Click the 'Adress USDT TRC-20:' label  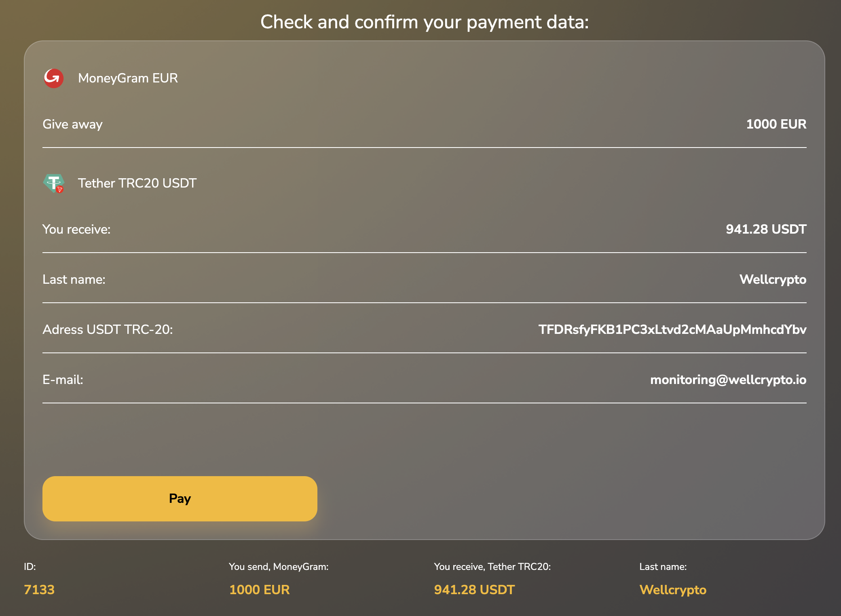(108, 329)
